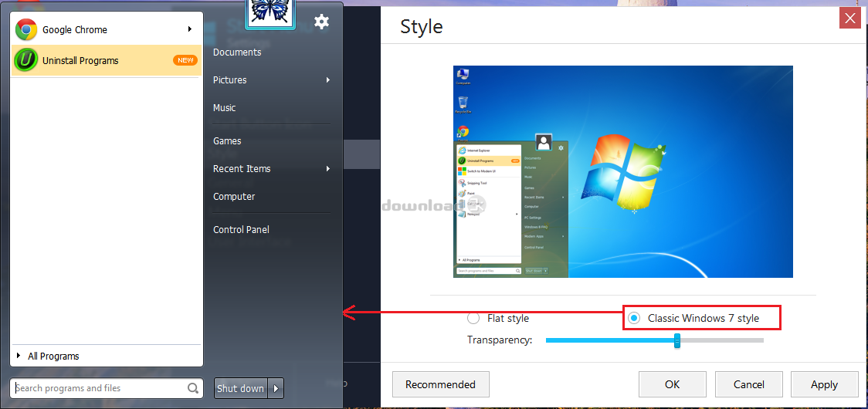This screenshot has width=868, height=409.
Task: Click the orange NEW badge
Action: click(x=185, y=60)
